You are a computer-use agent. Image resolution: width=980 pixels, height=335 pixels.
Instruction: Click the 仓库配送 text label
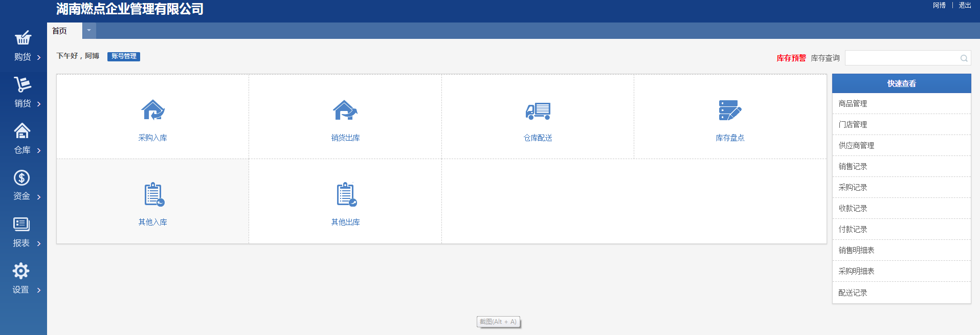(538, 138)
